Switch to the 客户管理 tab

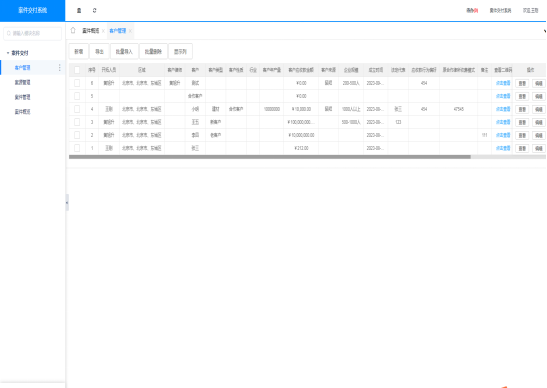118,31
